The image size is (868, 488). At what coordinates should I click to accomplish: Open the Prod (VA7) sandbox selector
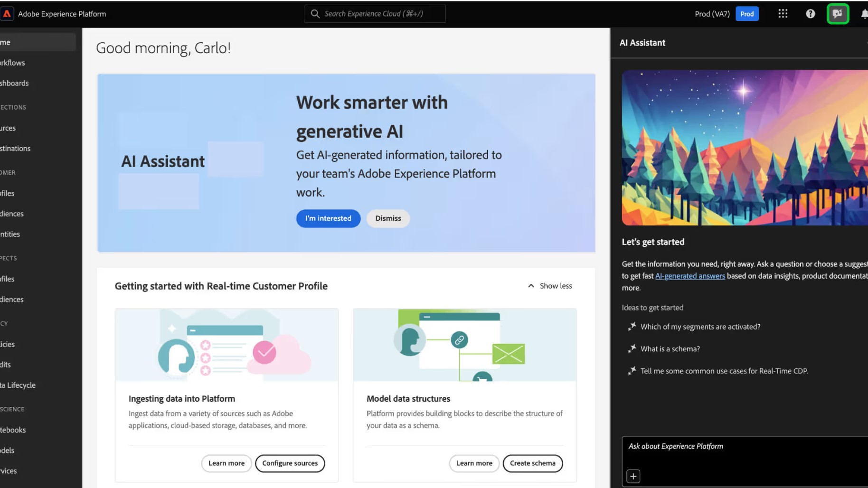click(x=712, y=14)
